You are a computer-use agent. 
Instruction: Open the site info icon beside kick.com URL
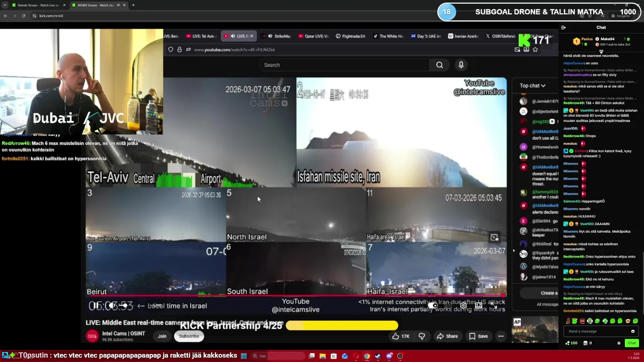34,16
